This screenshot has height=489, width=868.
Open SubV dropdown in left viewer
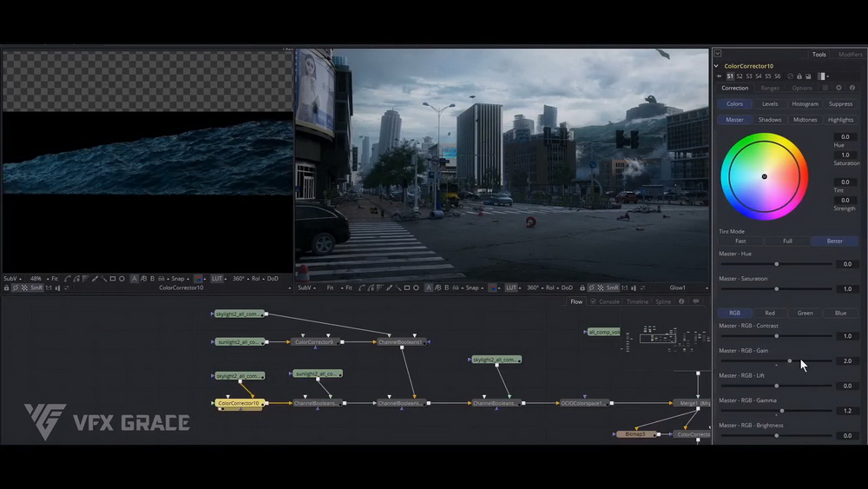(11, 279)
